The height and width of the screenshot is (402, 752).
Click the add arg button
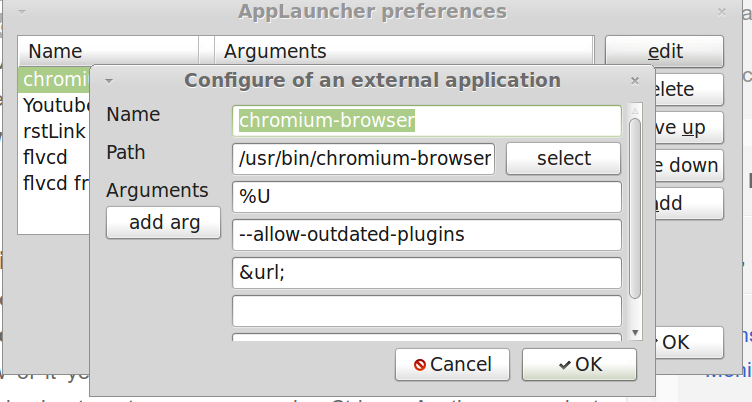[x=164, y=223]
